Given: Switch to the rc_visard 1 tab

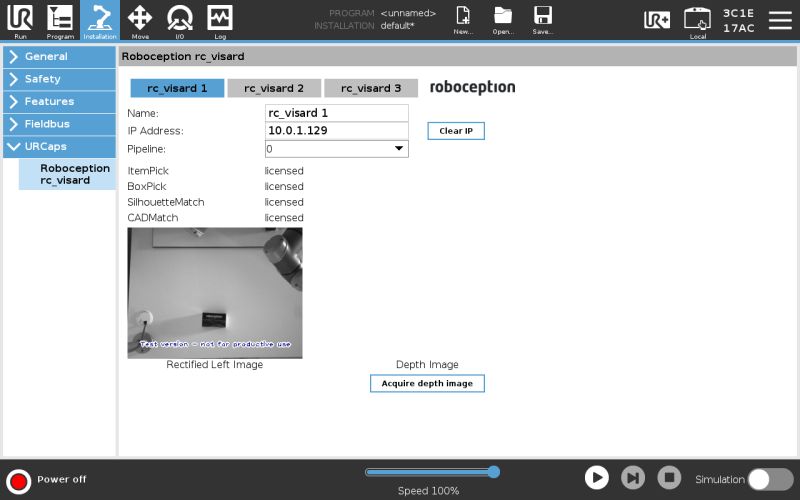Looking at the screenshot, I should coord(177,88).
